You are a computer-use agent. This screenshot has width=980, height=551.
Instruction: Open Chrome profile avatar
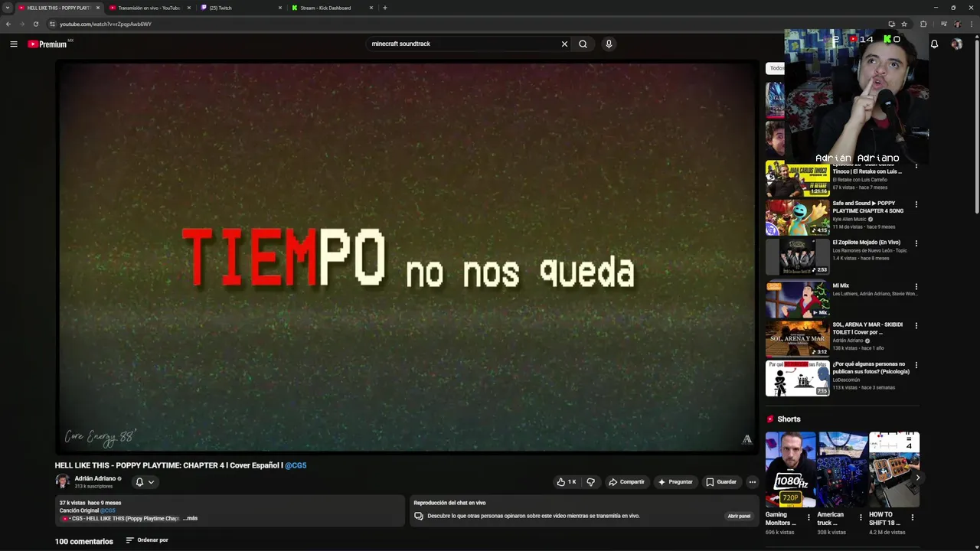(x=957, y=24)
